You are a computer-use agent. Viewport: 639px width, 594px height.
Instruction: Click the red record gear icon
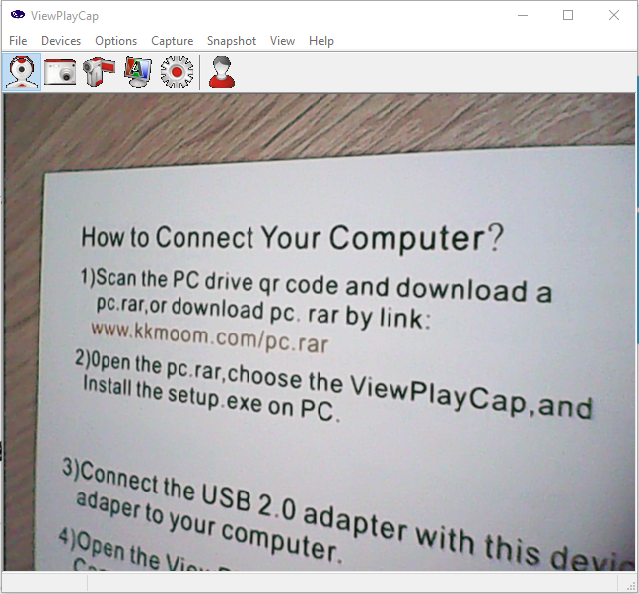[177, 72]
